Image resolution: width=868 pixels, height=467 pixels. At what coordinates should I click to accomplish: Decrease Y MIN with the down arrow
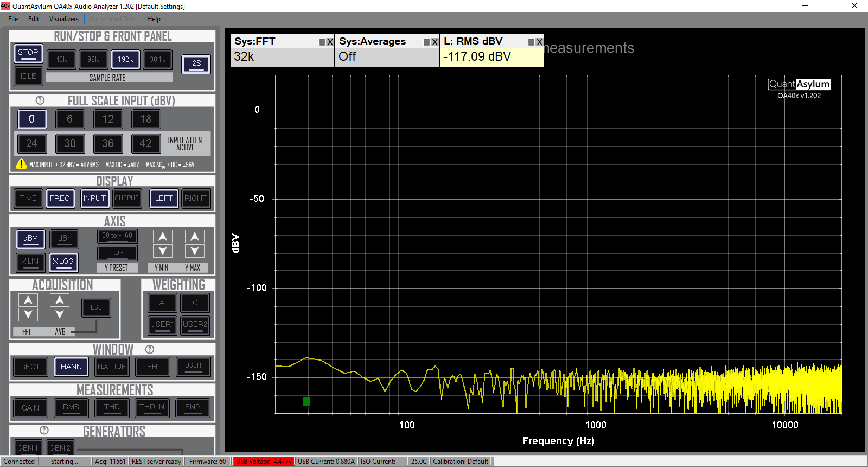click(163, 251)
